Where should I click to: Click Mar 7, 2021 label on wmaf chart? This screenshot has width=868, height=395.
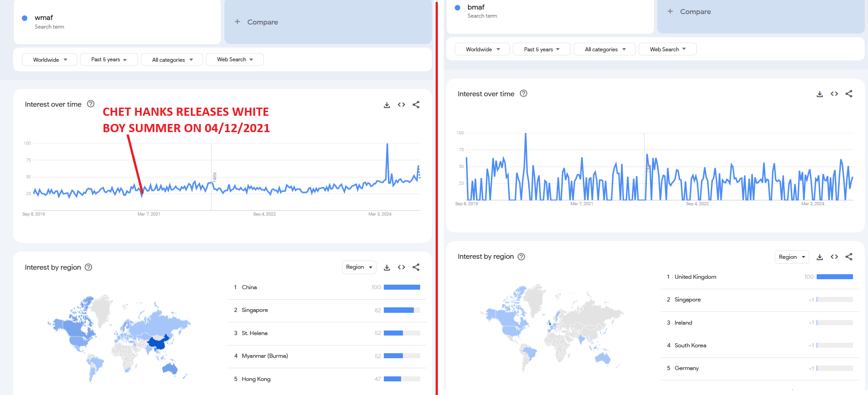[149, 214]
